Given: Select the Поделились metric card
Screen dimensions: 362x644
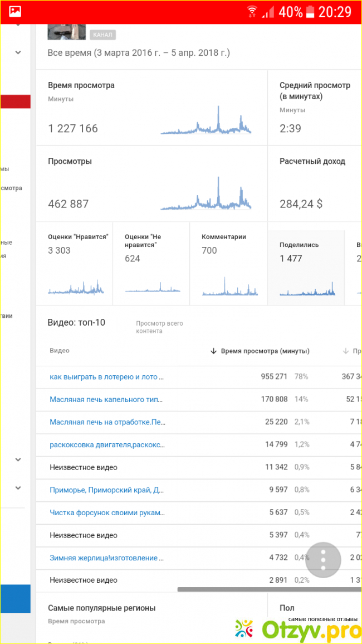Looking at the screenshot, I should tap(309, 263).
